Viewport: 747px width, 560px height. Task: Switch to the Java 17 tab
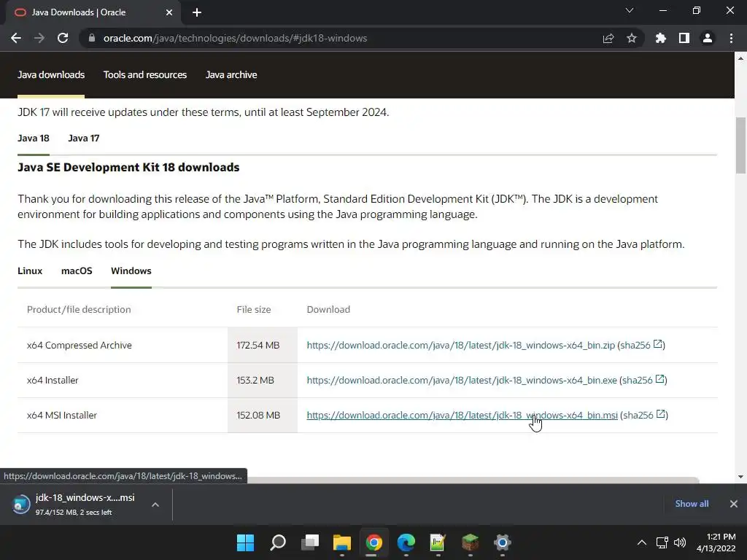(x=84, y=138)
